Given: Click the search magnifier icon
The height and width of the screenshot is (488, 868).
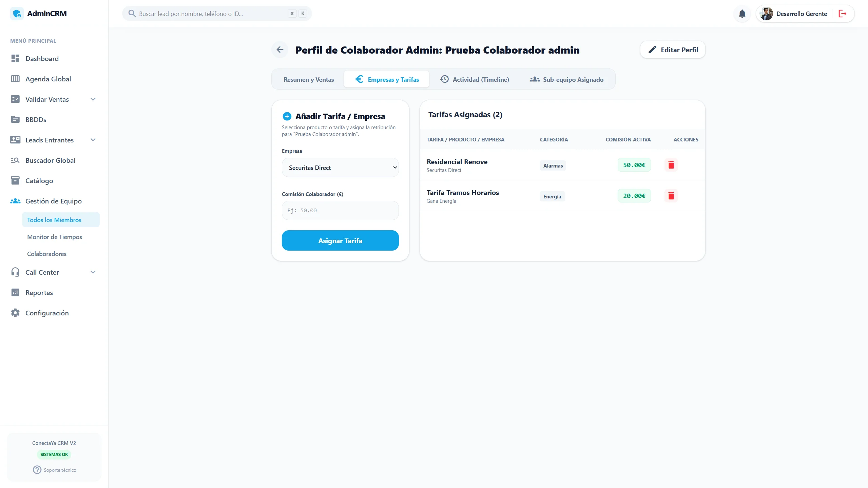Looking at the screenshot, I should [132, 14].
